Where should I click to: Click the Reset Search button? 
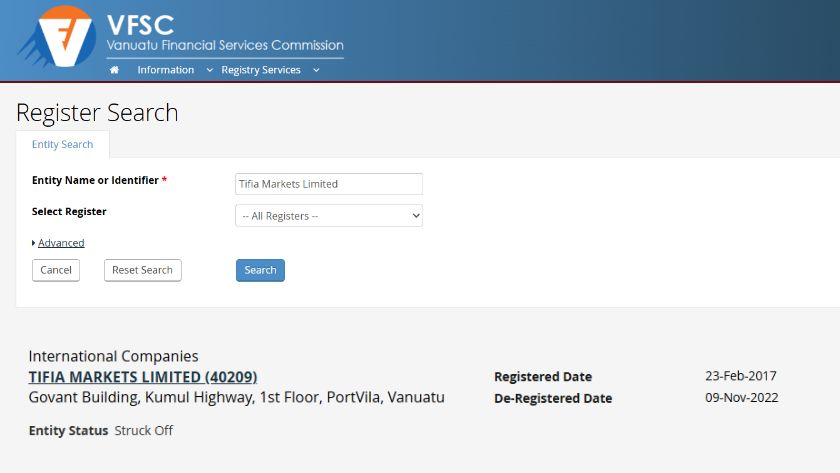pos(142,270)
